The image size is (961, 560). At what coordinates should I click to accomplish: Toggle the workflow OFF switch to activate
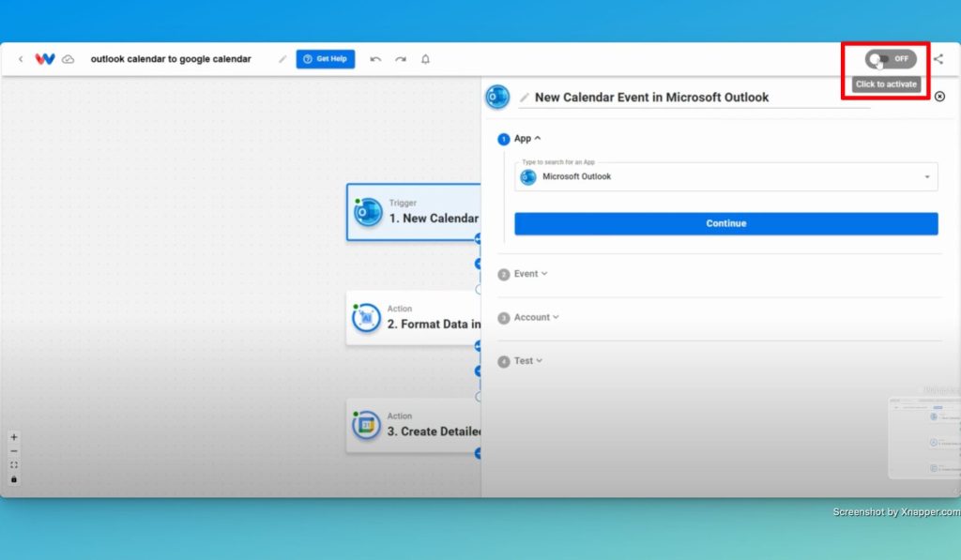pos(891,59)
